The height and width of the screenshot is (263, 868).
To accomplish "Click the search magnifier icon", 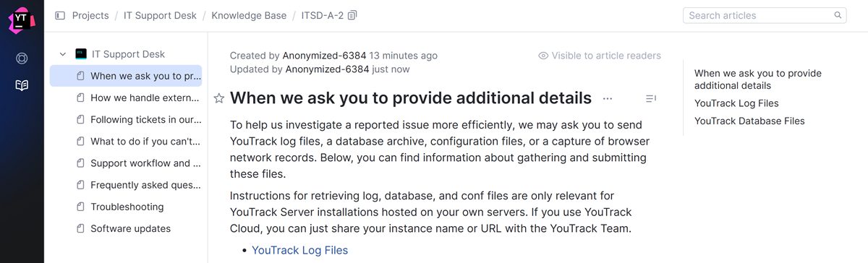I will pos(838,15).
